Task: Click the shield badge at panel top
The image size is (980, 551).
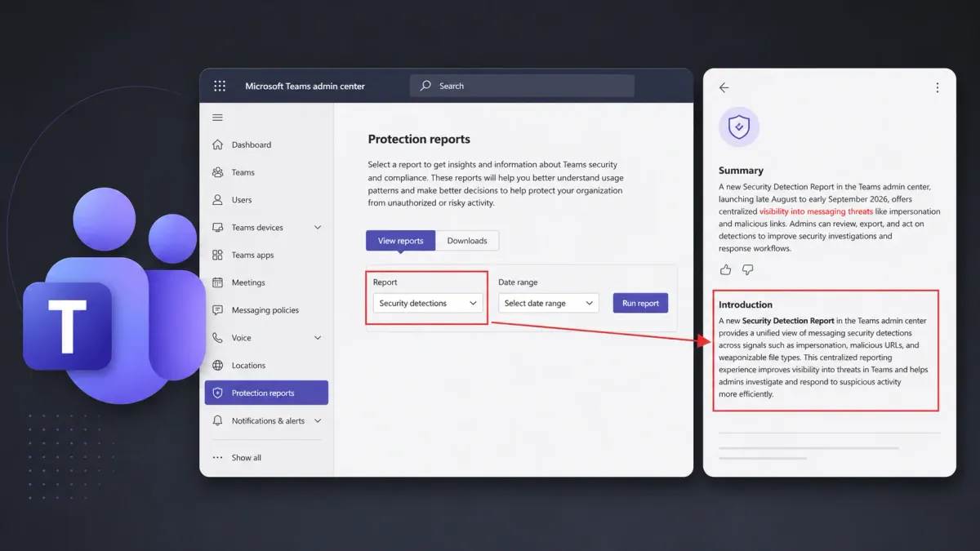Action: (739, 127)
